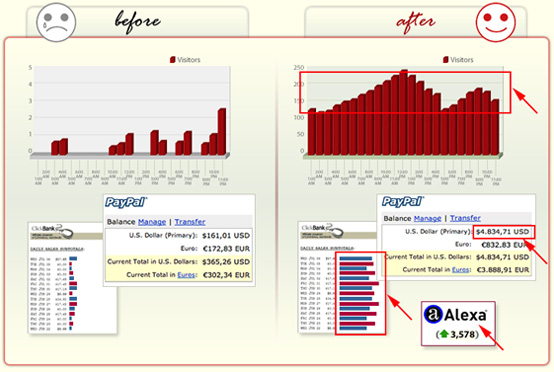Screen dimensions: 554x372
Task: Click the €832,83 EUR value in after panel
Action: tap(505, 244)
